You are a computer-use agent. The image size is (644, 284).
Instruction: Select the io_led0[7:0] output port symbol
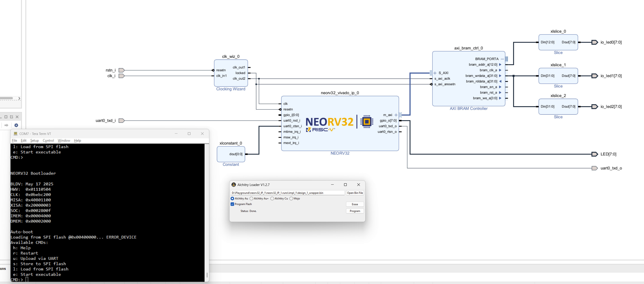pyautogui.click(x=595, y=42)
